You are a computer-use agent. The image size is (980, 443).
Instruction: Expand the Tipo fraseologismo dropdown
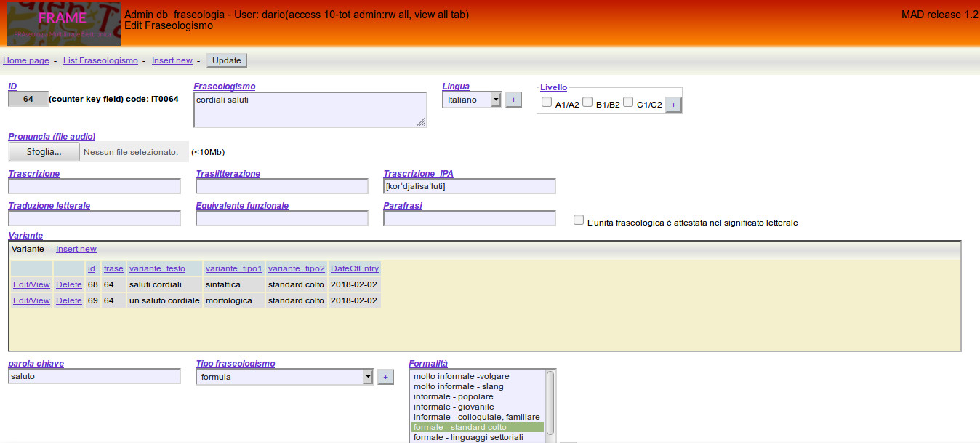[x=284, y=377]
